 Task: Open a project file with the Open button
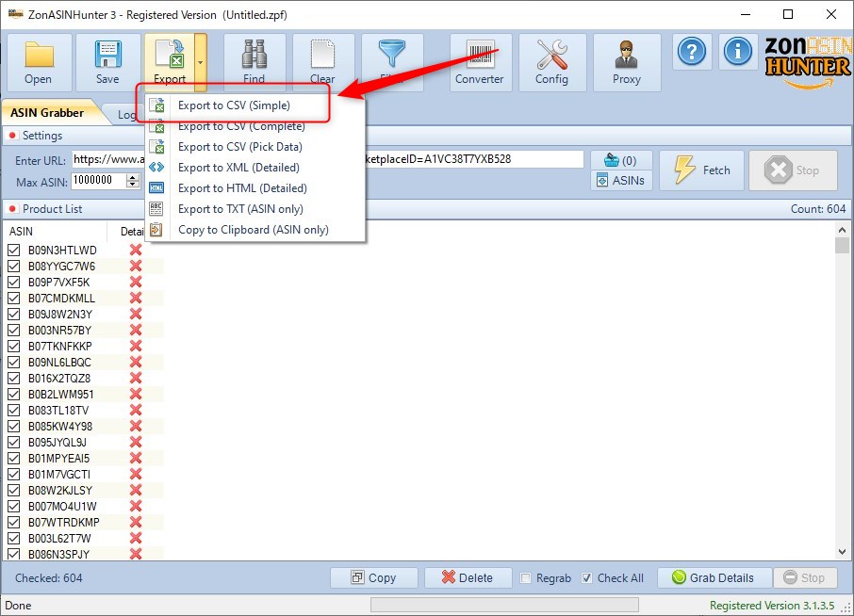coord(38,62)
